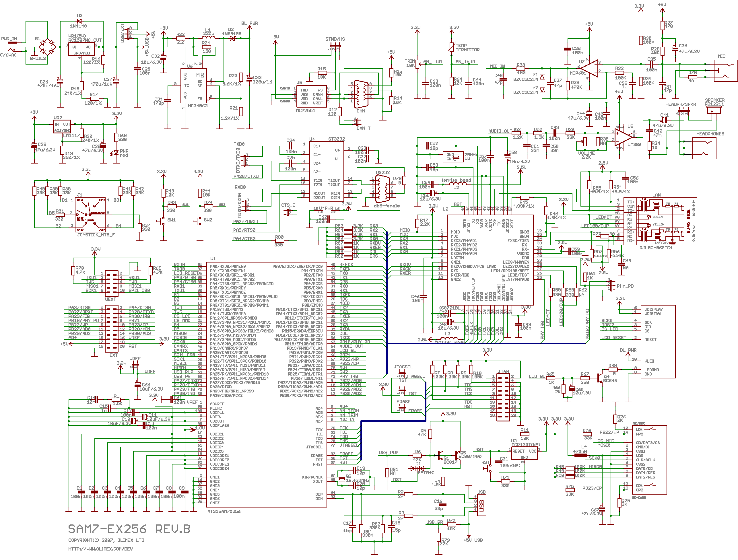The width and height of the screenshot is (738, 560).
Task: Click the PWR_IN label
Action: [9, 39]
